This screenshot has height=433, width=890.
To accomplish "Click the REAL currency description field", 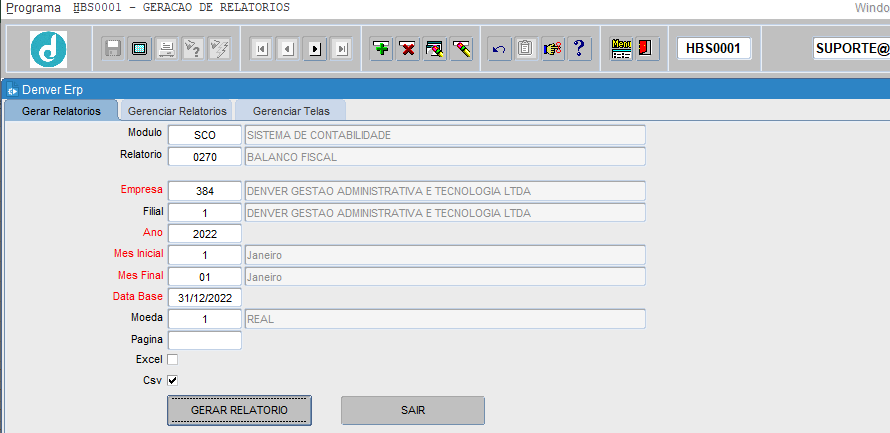I will (445, 319).
